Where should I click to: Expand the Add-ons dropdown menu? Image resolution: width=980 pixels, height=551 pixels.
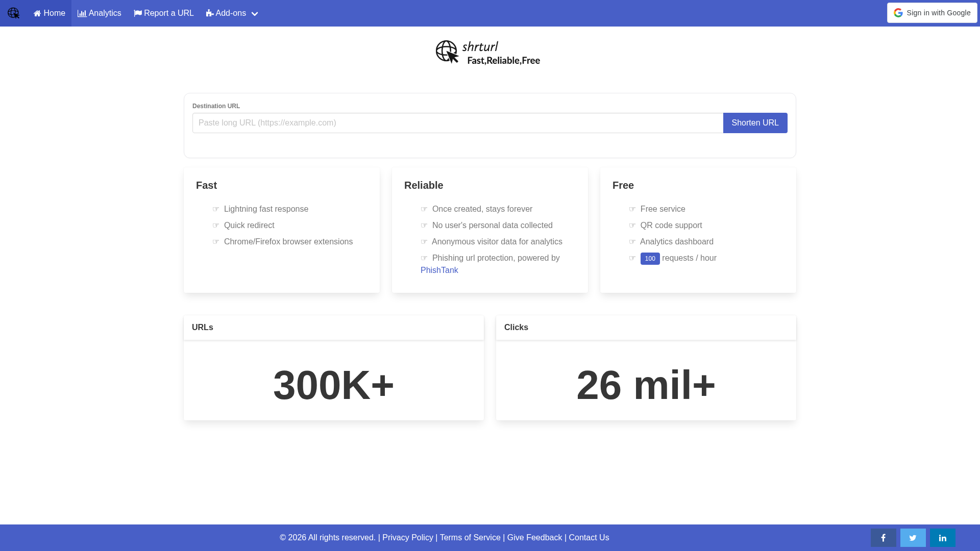pos(232,13)
